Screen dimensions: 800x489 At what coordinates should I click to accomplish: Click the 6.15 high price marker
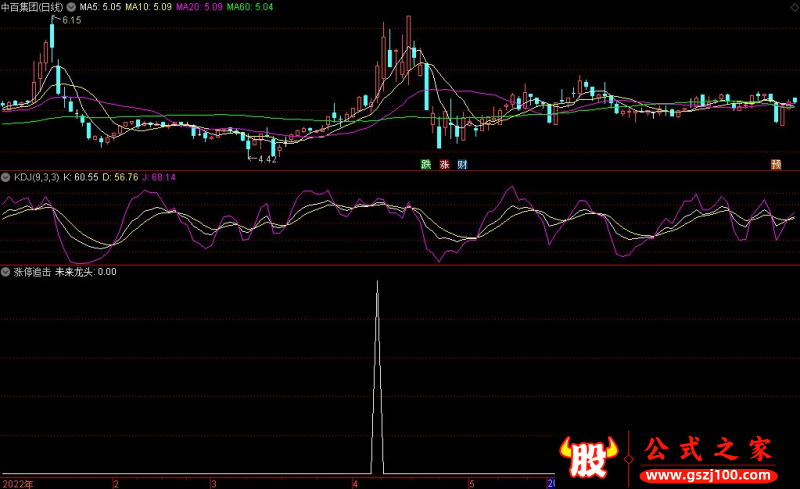(70, 20)
